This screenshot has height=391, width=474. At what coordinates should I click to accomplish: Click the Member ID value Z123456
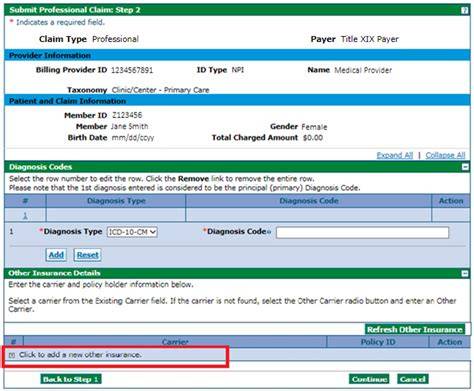tap(127, 115)
